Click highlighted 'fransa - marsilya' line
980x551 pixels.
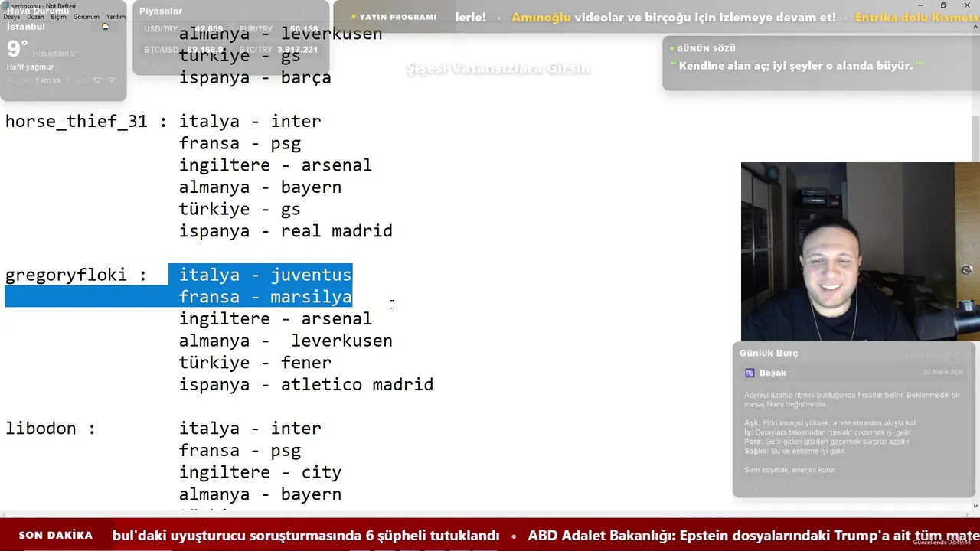pos(265,297)
